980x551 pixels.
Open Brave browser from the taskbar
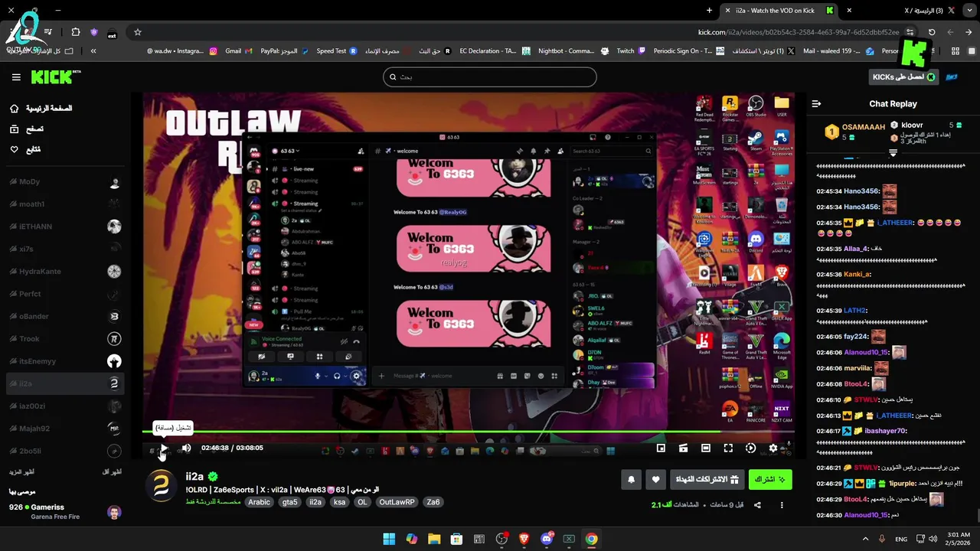click(524, 539)
